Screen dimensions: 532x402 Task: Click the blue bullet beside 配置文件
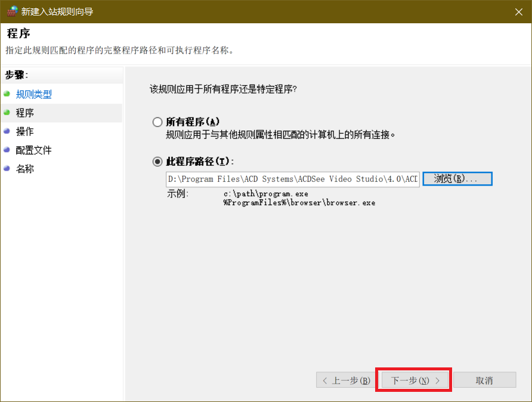pos(7,150)
